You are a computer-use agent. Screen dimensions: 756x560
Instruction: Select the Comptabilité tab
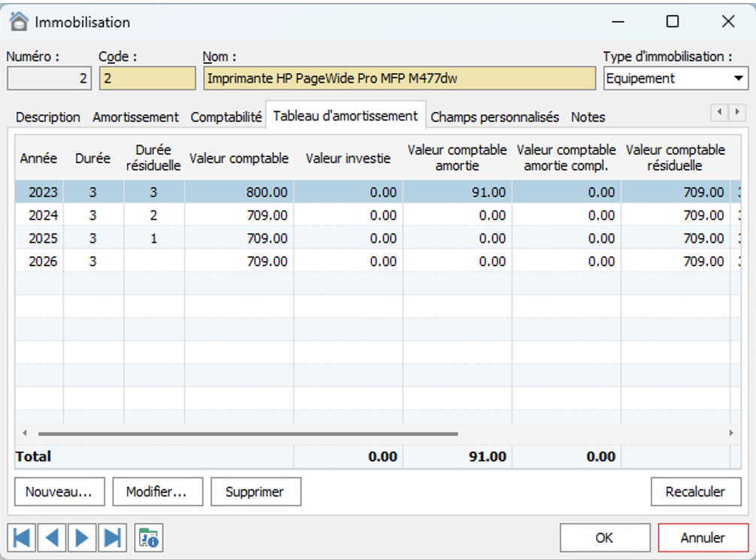226,117
